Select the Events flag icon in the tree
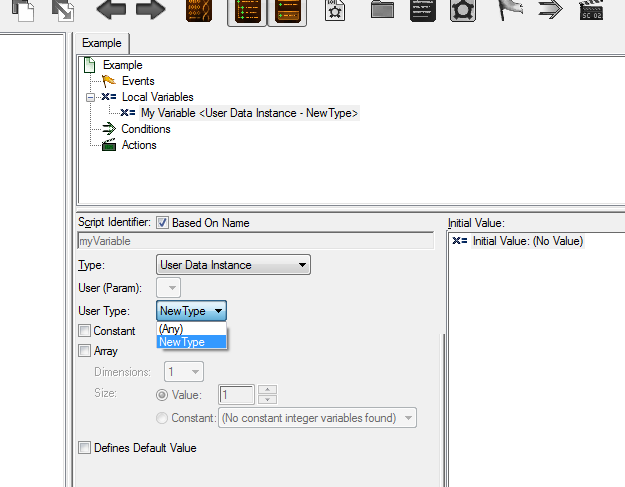Viewport: 625px width, 487px height. tap(108, 81)
